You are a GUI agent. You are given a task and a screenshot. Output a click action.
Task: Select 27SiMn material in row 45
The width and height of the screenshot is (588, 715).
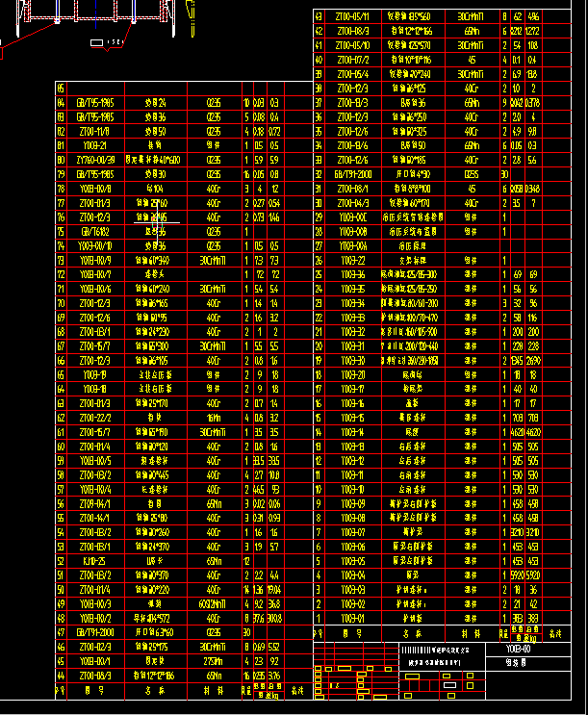tap(213, 661)
